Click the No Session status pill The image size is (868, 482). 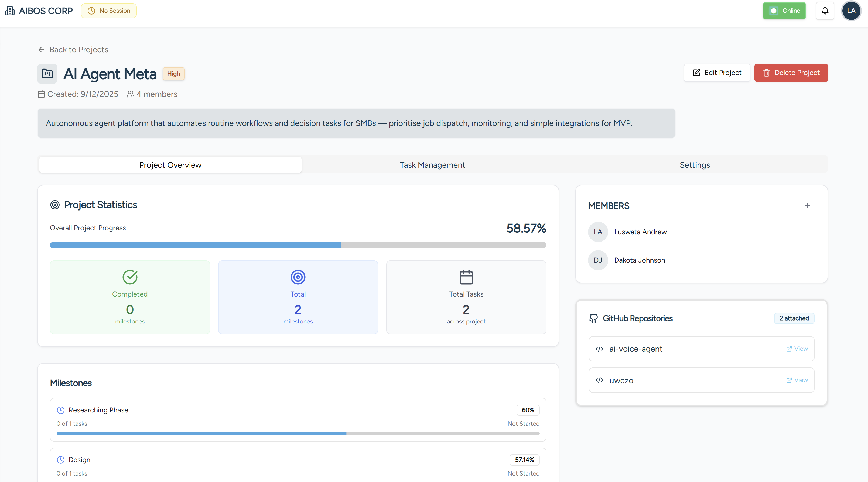point(108,11)
